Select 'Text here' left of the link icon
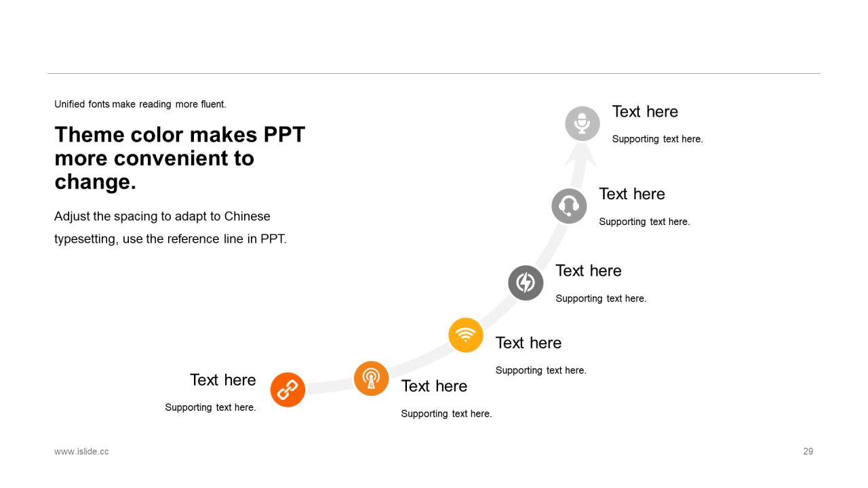 point(223,380)
